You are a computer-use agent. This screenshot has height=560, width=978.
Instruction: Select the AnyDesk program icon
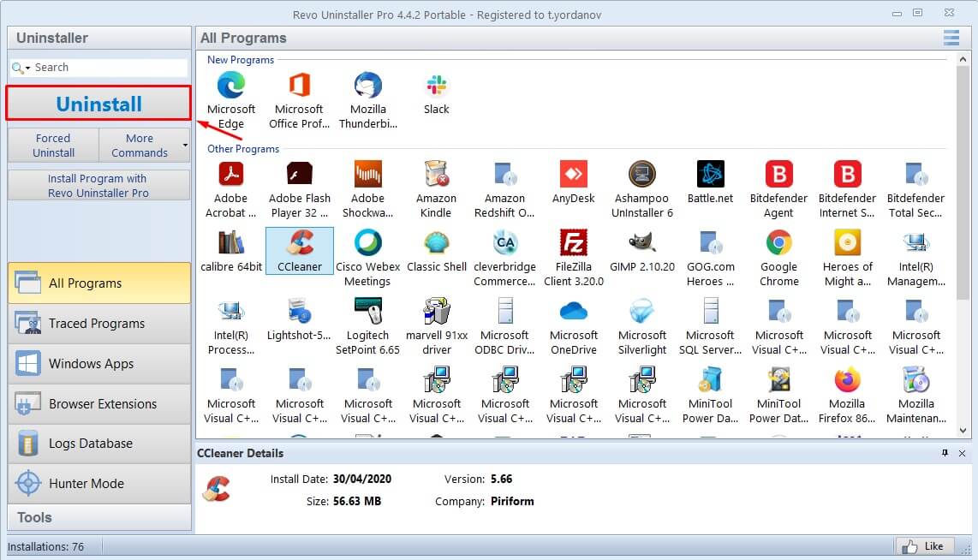click(573, 174)
